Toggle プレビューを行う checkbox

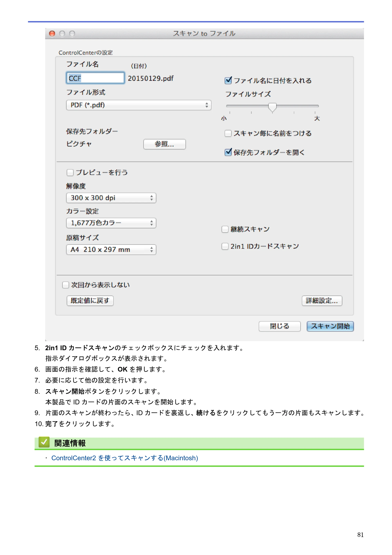(70, 173)
